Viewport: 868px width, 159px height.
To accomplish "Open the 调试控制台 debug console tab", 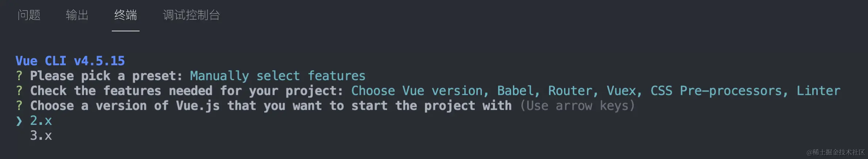I will (191, 15).
